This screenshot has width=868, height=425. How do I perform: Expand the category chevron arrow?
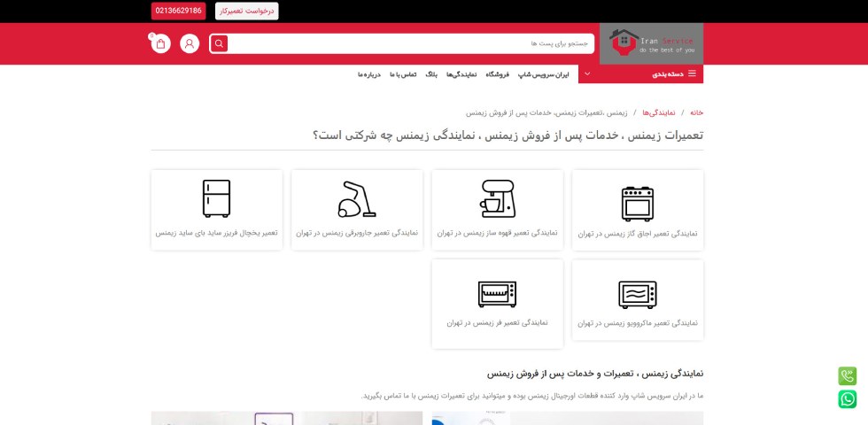(587, 74)
